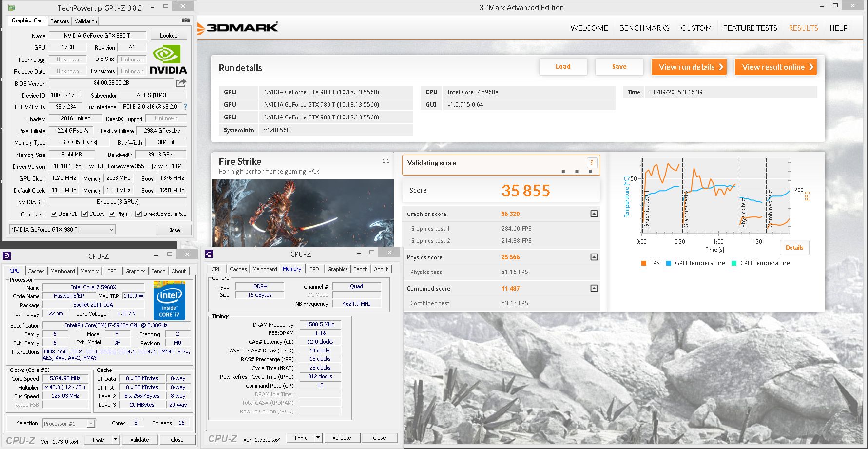This screenshot has height=449, width=868.
Task: Click the CPU-Z CPU window title icon
Action: click(x=7, y=256)
